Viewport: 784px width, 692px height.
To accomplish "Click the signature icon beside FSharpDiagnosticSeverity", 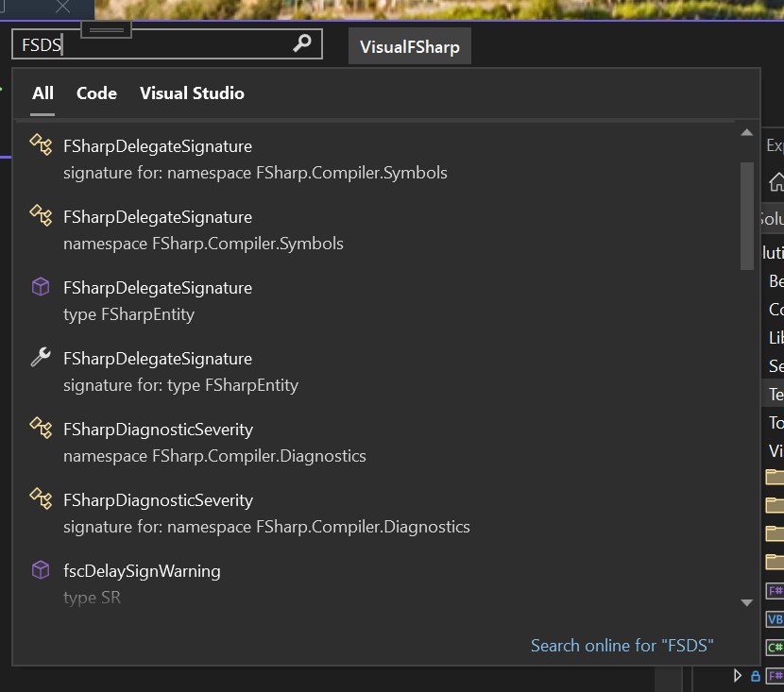I will point(41,499).
